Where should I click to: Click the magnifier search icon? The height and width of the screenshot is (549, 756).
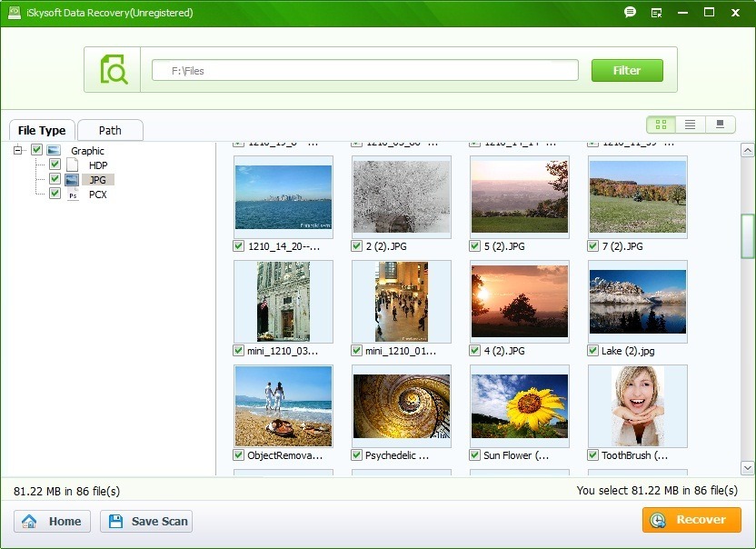(114, 69)
